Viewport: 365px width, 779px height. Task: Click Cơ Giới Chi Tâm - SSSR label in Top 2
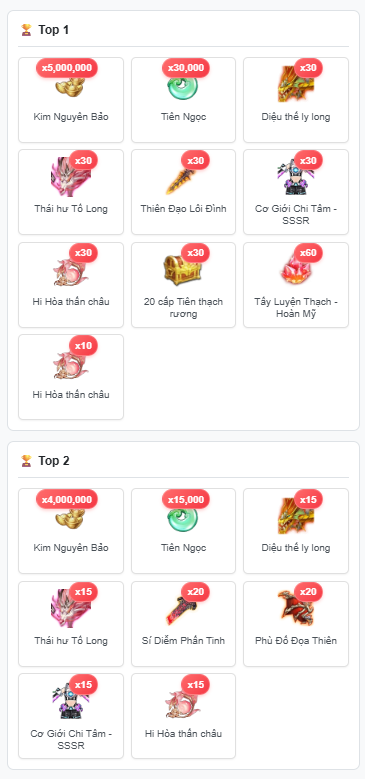(x=71, y=740)
